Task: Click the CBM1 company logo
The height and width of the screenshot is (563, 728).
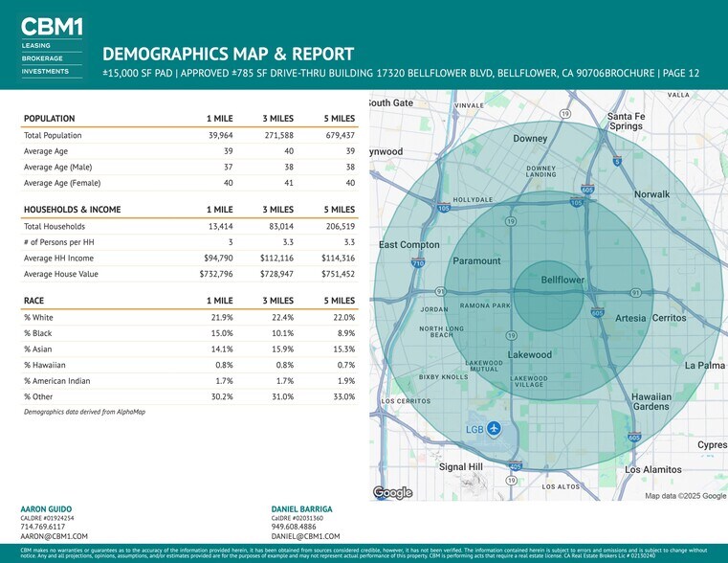Action: click(x=52, y=26)
